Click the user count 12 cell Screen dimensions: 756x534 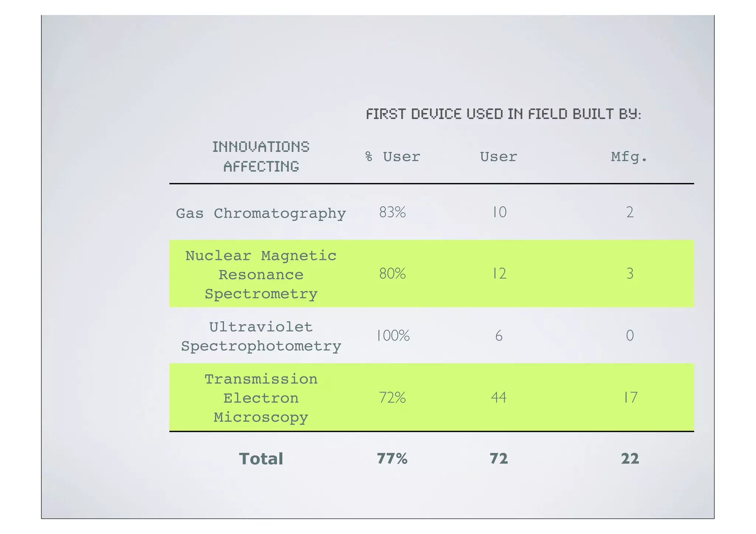pos(499,274)
